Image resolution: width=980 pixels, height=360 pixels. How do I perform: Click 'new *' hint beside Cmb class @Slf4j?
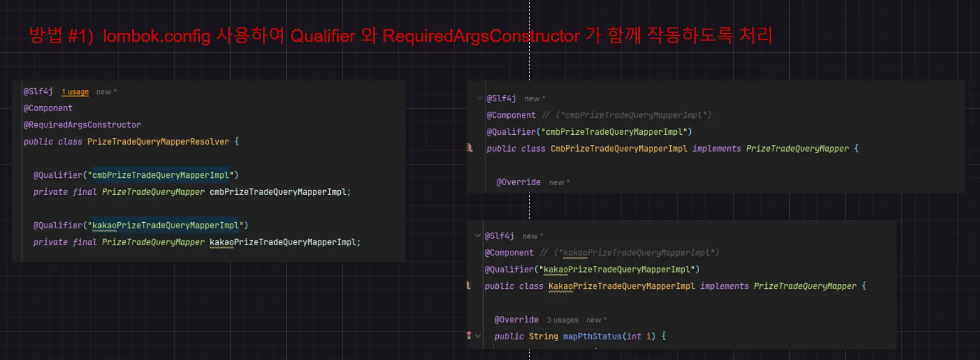(x=535, y=98)
